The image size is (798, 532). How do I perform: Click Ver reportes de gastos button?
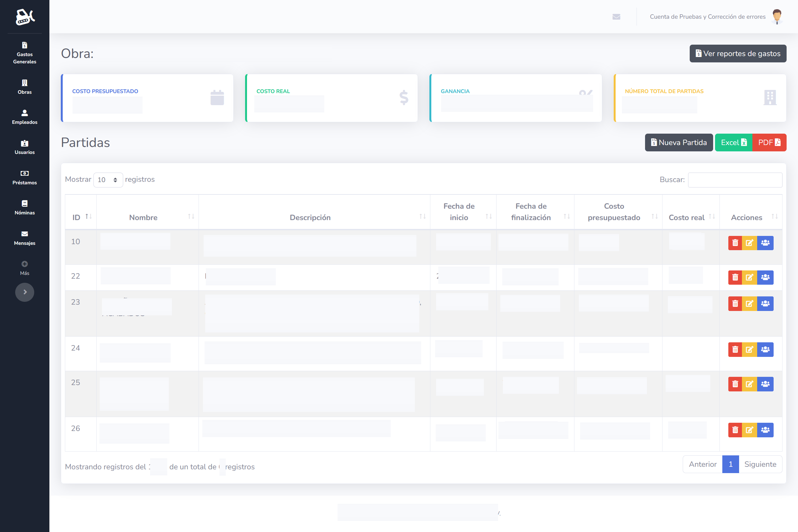tap(738, 54)
